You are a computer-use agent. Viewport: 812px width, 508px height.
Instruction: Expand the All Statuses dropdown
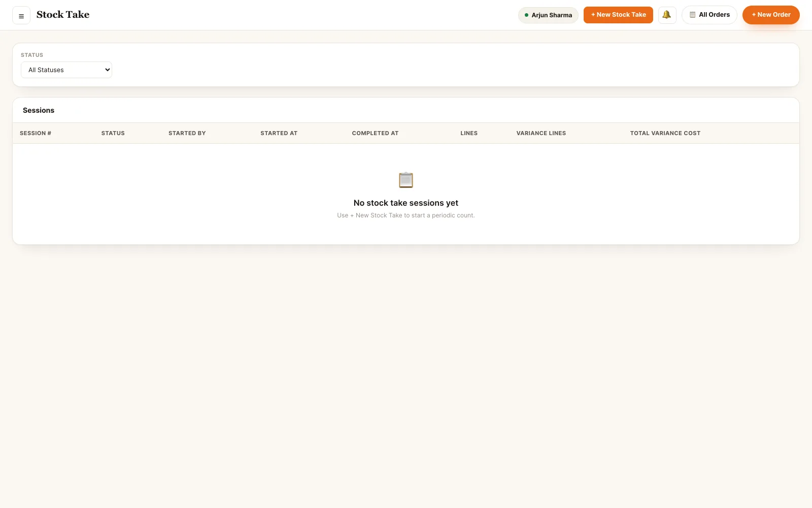(x=66, y=70)
